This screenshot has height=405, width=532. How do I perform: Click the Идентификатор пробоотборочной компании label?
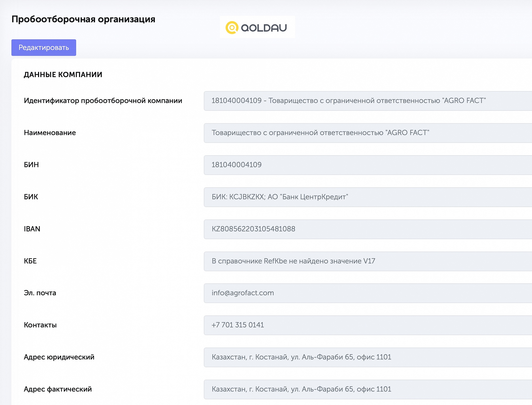point(103,101)
